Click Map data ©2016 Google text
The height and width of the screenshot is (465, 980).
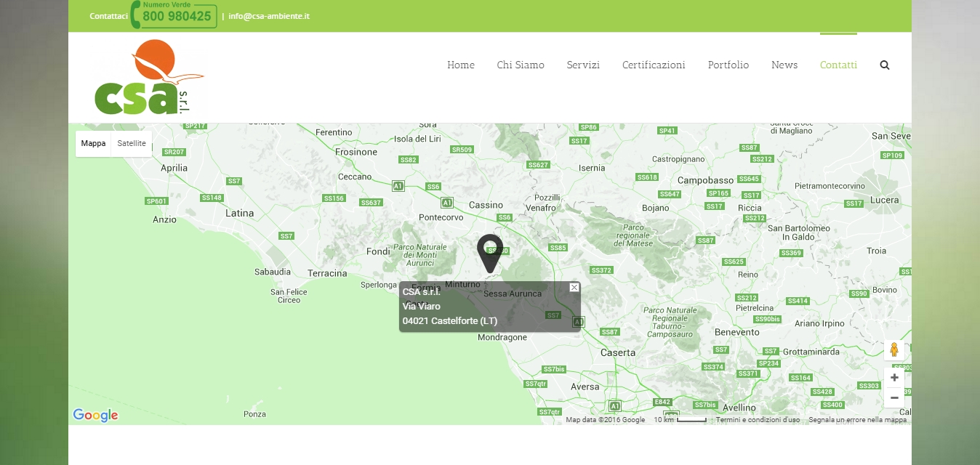[x=606, y=420]
